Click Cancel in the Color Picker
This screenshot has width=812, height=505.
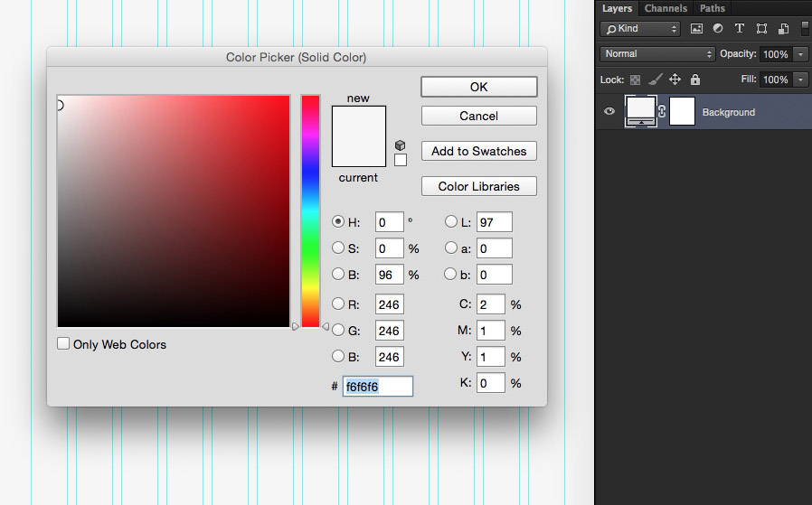coord(479,116)
